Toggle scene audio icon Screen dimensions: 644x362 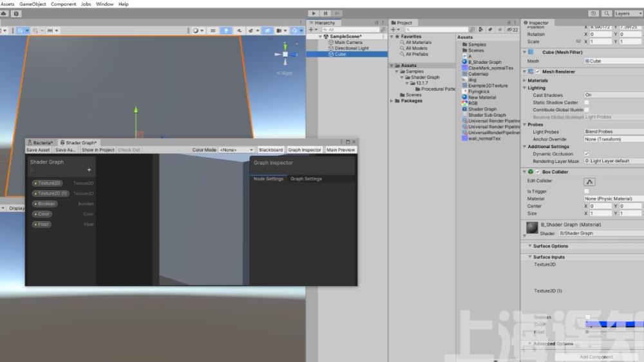coord(239,30)
